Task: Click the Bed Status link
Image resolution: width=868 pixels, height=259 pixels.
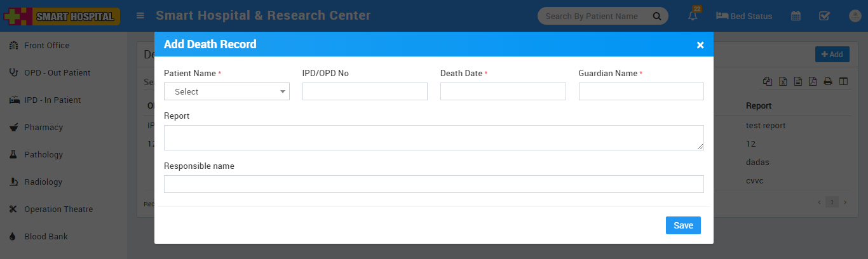Action: coord(744,16)
